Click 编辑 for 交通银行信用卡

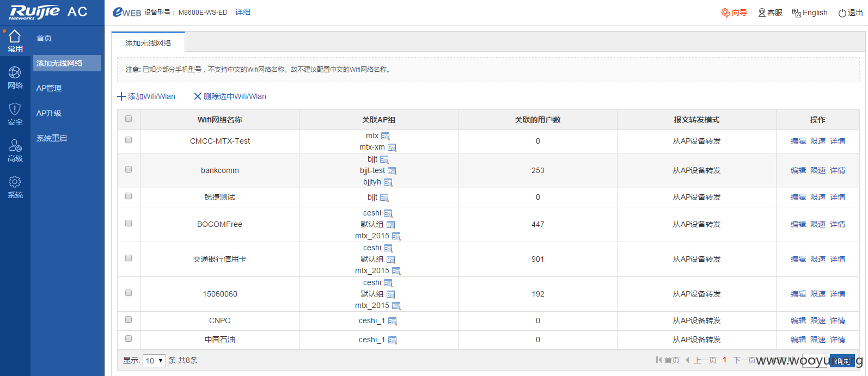pos(798,259)
